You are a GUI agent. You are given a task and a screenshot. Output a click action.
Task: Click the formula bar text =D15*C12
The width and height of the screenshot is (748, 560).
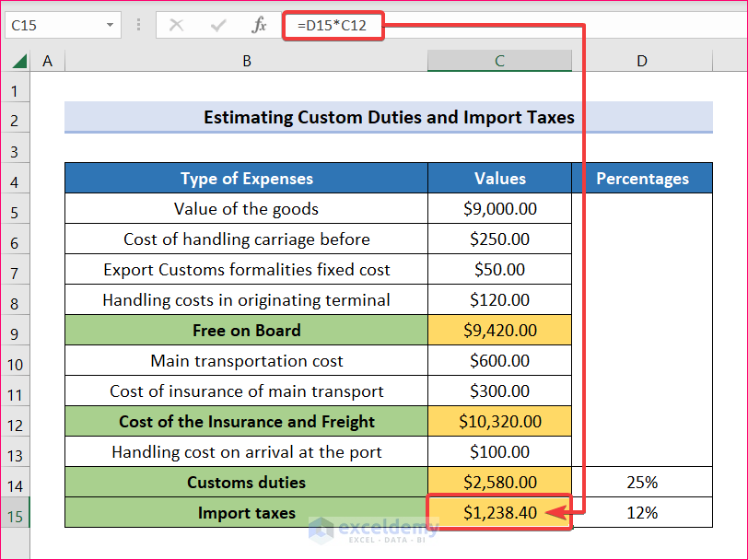332,26
